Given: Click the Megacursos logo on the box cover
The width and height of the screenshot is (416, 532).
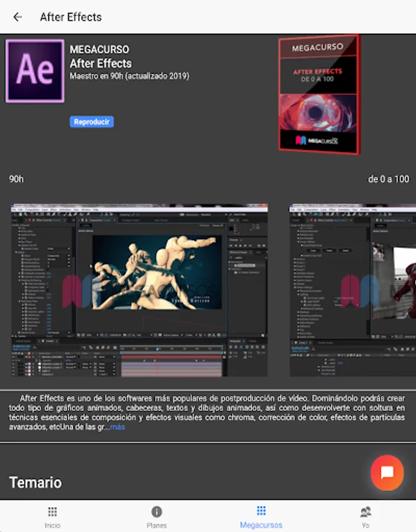Looking at the screenshot, I should click(x=317, y=141).
